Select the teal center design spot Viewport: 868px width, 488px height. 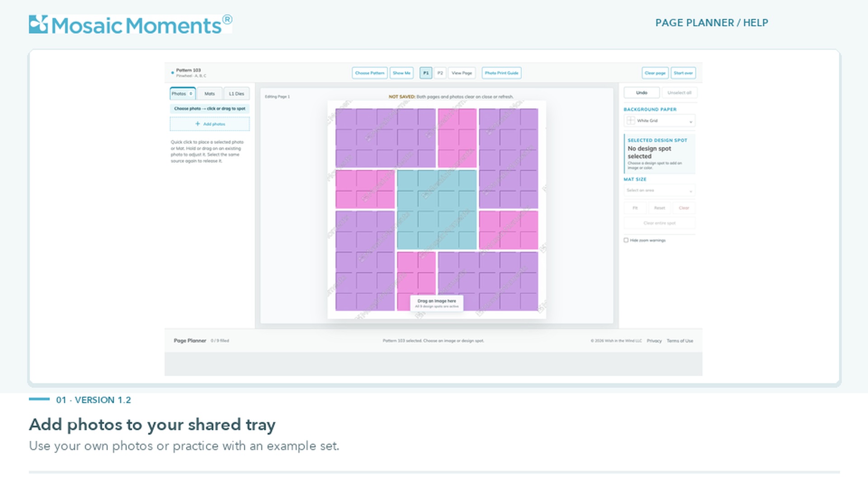[437, 210]
